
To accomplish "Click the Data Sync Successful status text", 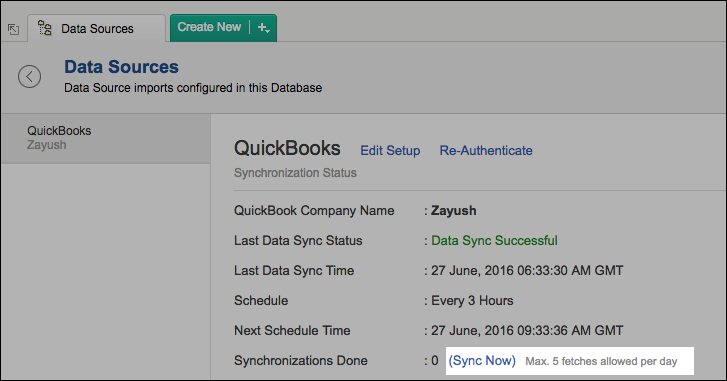I will click(494, 241).
